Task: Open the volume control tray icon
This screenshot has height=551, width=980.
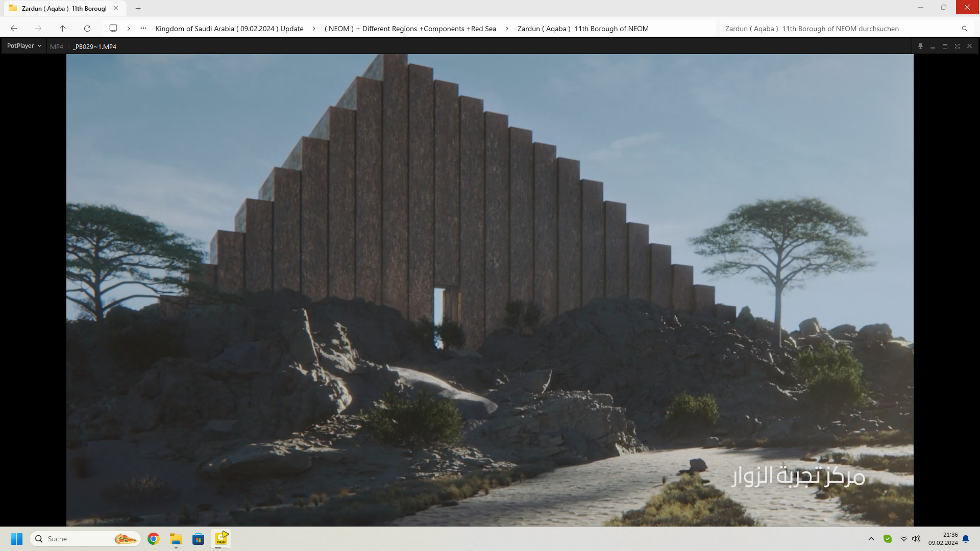Action: click(916, 539)
